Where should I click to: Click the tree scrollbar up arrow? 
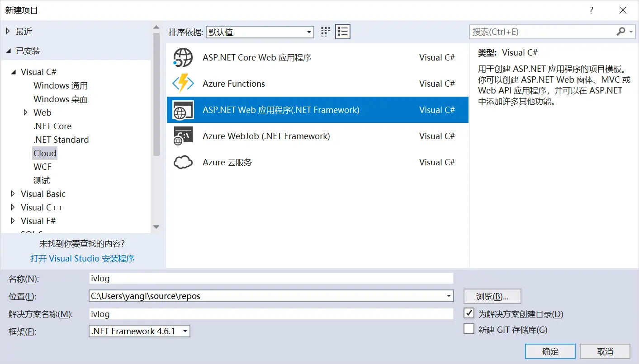pos(156,27)
